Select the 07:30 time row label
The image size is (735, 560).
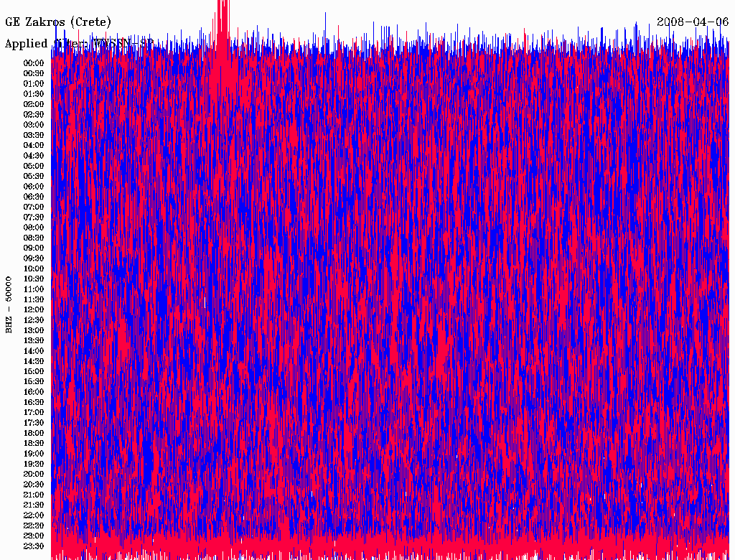tap(34, 218)
